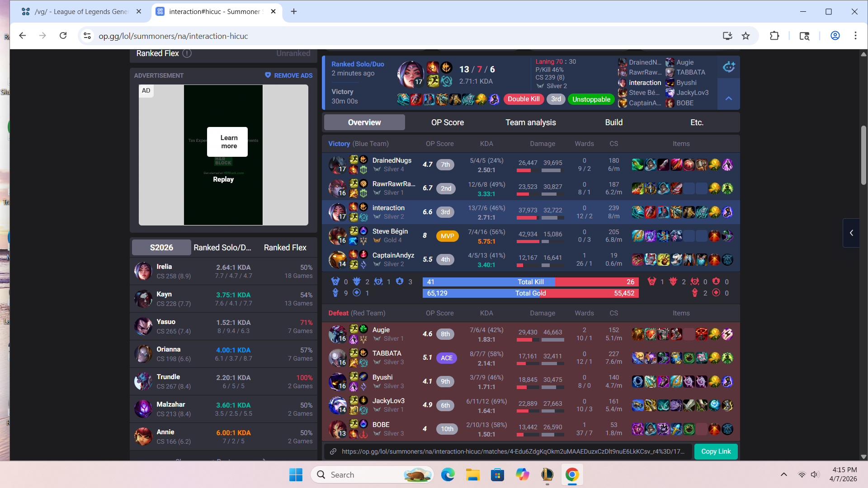The height and width of the screenshot is (488, 868).
Task: Open the Team analysis tab
Action: coord(530,122)
